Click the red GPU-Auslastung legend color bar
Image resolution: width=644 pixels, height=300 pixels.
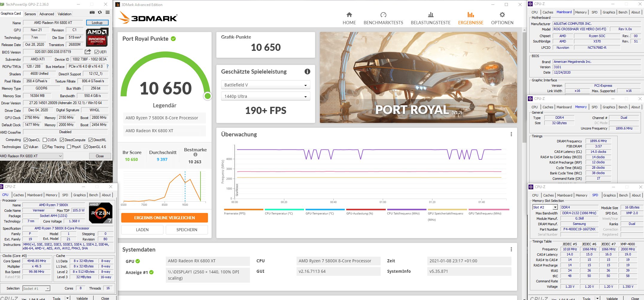pos(366,209)
